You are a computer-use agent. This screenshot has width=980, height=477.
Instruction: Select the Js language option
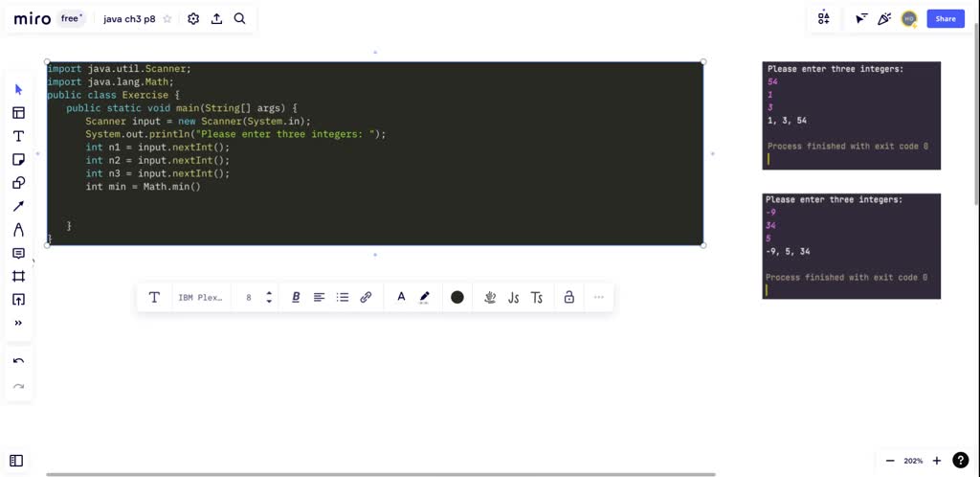[513, 298]
